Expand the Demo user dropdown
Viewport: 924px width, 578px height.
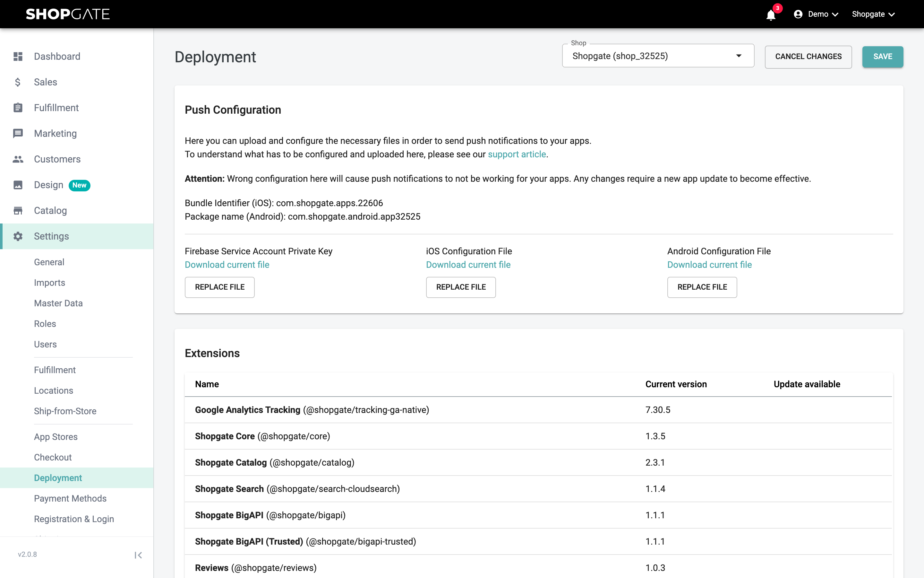coord(816,14)
